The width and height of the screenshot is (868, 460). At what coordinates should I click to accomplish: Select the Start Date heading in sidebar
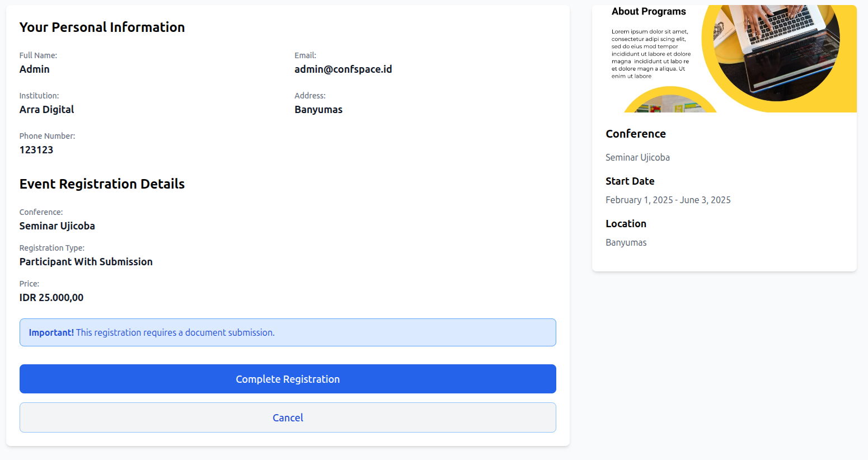[630, 181]
